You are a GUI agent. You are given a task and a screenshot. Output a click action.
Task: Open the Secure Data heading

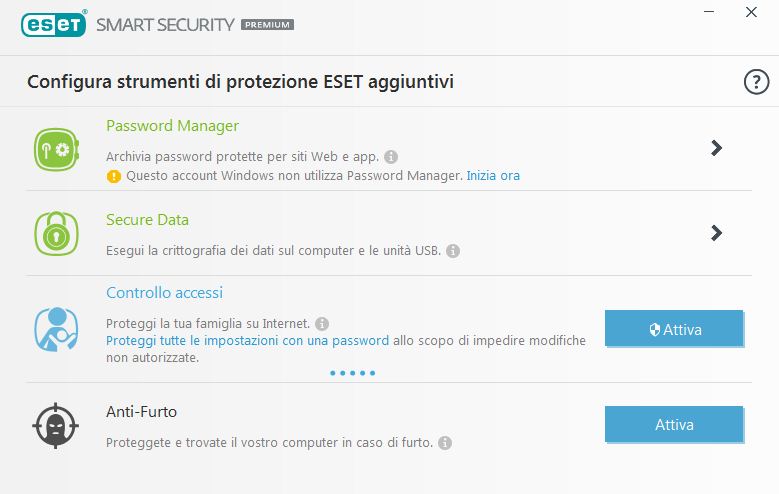(x=147, y=220)
